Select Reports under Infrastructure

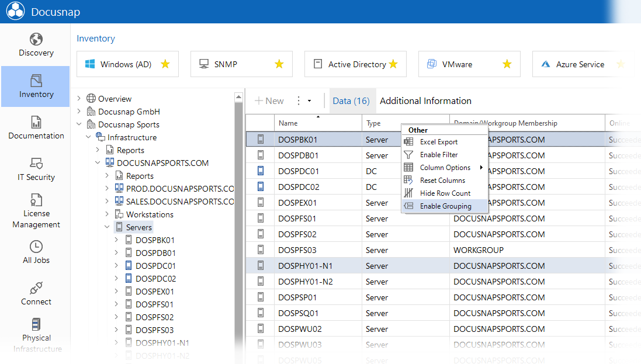coord(130,150)
